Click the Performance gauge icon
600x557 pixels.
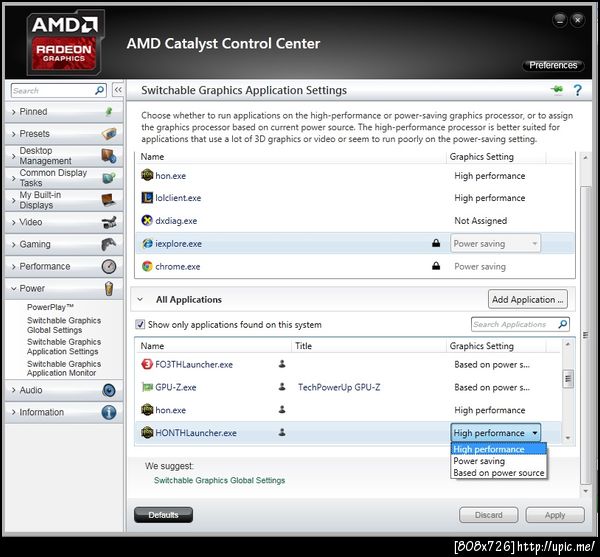tap(109, 266)
